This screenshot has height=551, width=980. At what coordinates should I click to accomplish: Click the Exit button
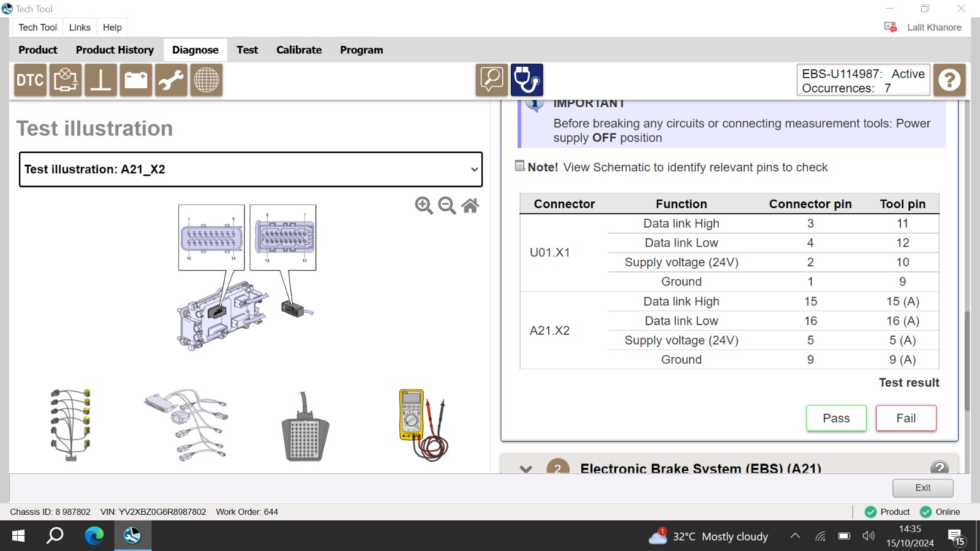922,488
